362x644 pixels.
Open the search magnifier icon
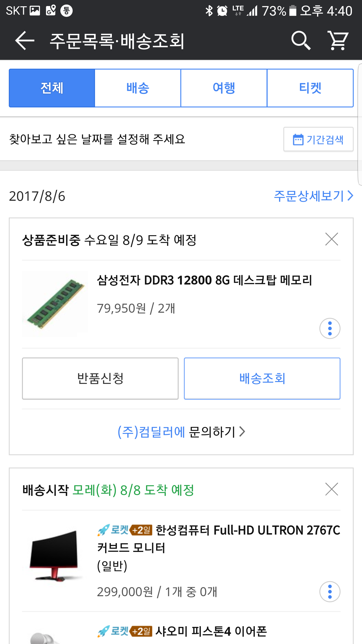click(301, 40)
